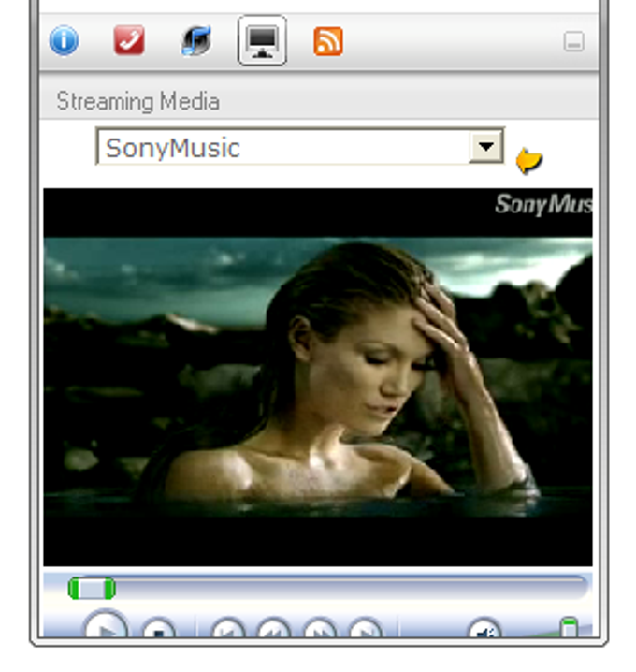The height and width of the screenshot is (672, 636).
Task: Click the video player display area
Action: 318,377
